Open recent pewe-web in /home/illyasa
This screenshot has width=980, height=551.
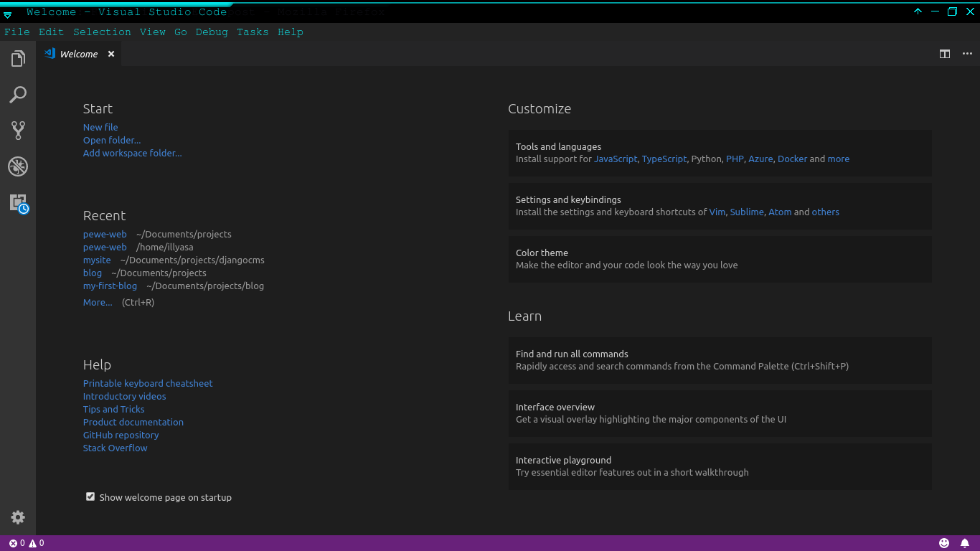coord(105,247)
